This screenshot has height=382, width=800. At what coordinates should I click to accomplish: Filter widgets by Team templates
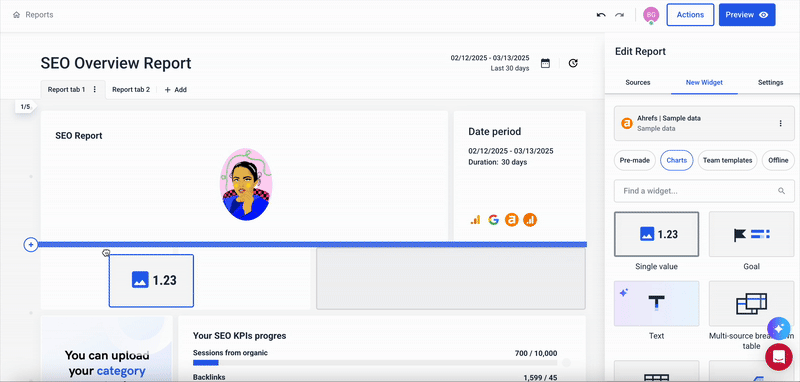(x=727, y=160)
